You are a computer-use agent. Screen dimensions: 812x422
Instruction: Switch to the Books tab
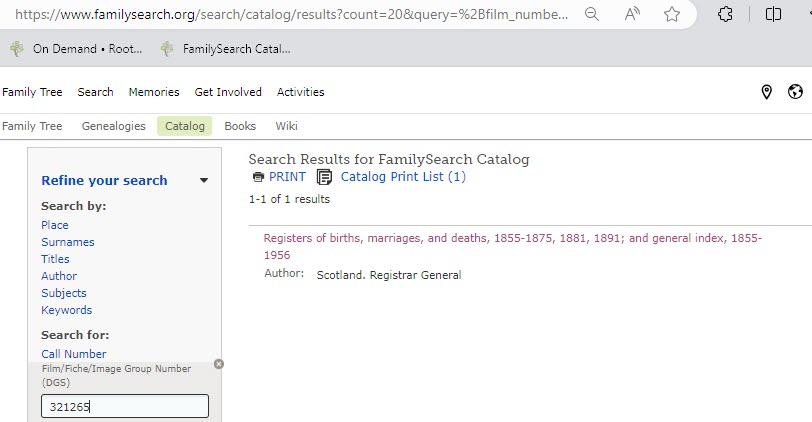[240, 126]
